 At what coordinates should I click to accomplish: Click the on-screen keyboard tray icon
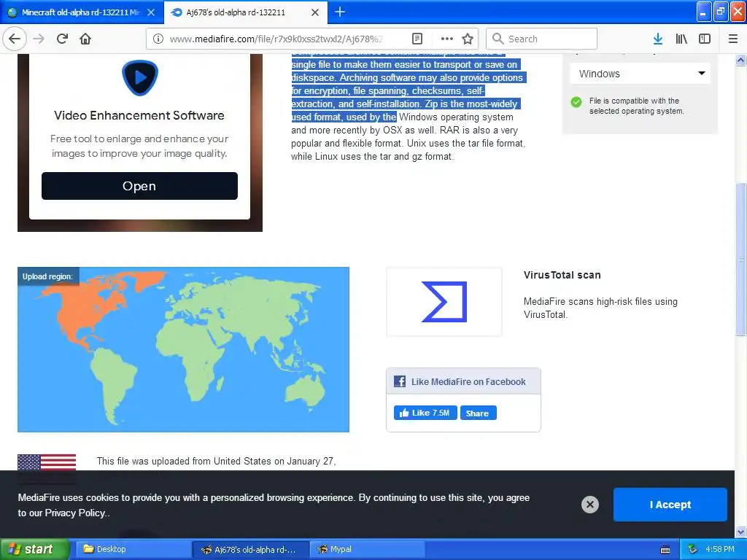click(665, 550)
